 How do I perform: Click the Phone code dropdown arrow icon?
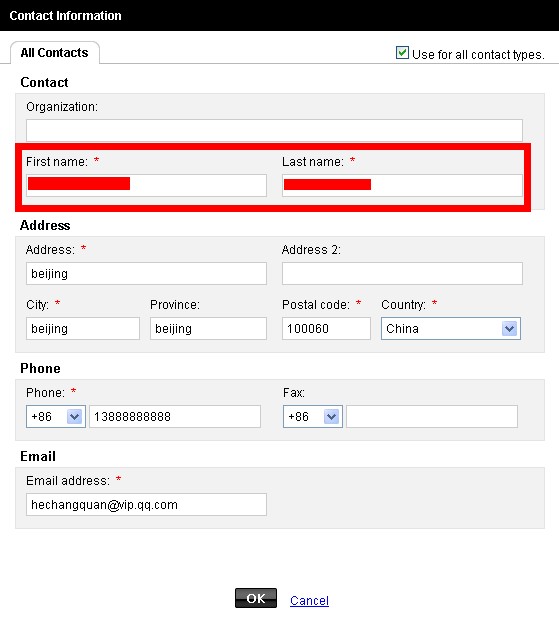click(x=74, y=416)
